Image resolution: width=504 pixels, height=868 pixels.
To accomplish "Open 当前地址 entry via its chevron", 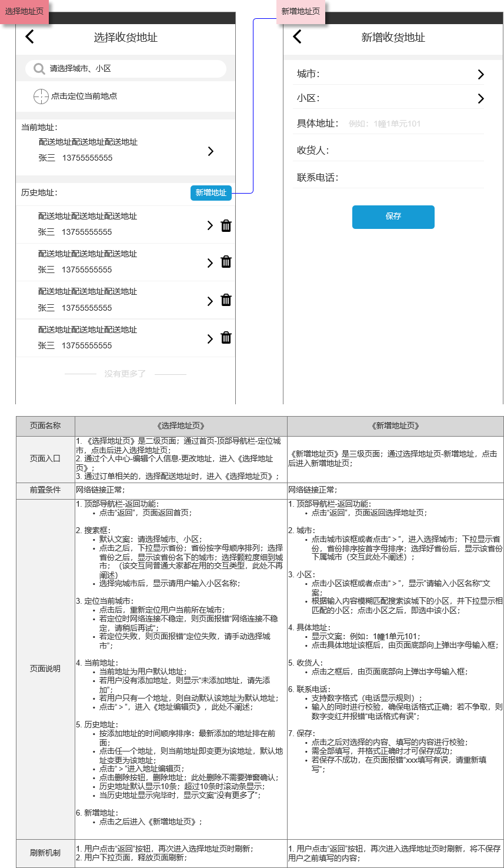I will tap(210, 151).
